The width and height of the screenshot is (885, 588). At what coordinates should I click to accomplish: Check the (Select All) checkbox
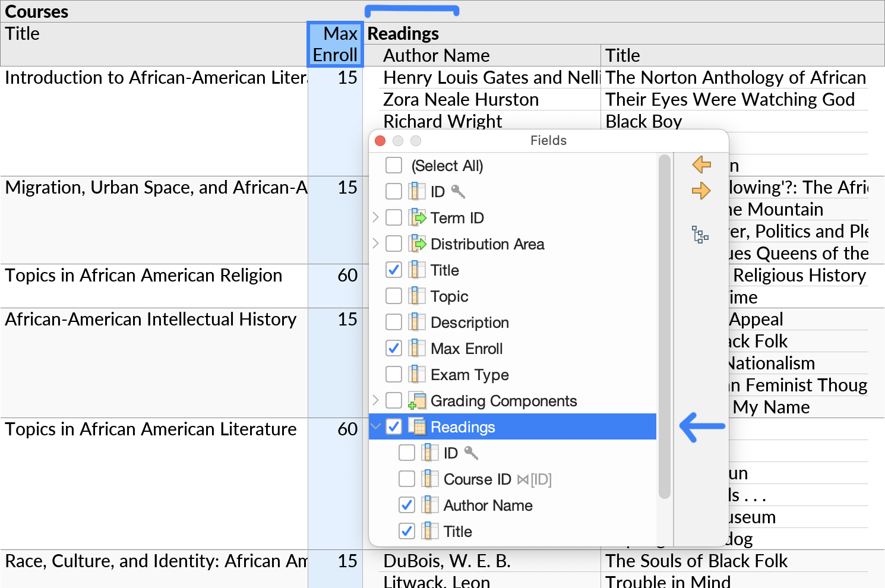393,165
